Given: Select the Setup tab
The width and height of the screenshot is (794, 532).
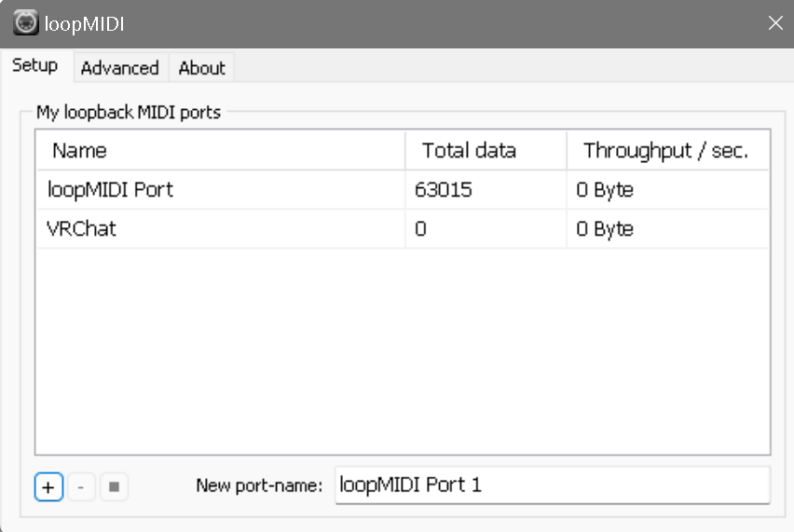Looking at the screenshot, I should [35, 66].
